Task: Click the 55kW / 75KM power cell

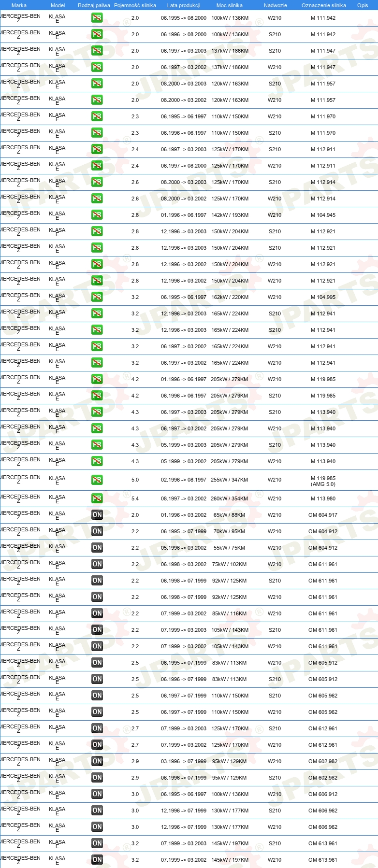Action: [x=230, y=548]
